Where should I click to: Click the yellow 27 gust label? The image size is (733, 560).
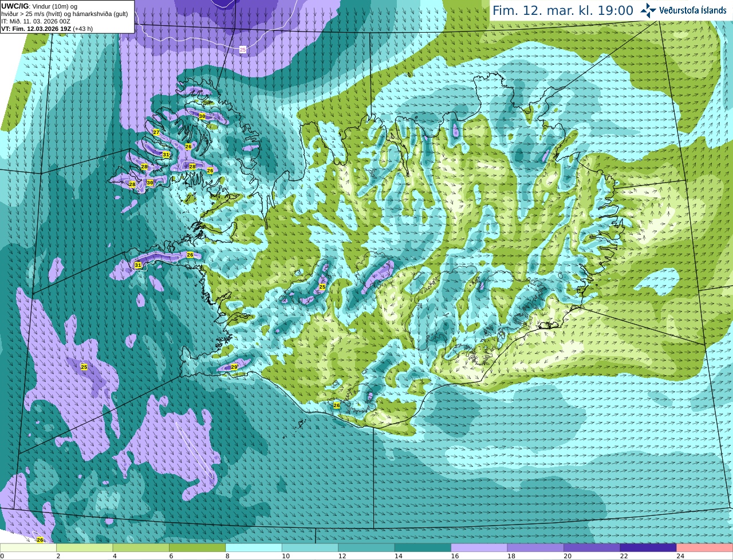[x=156, y=132]
